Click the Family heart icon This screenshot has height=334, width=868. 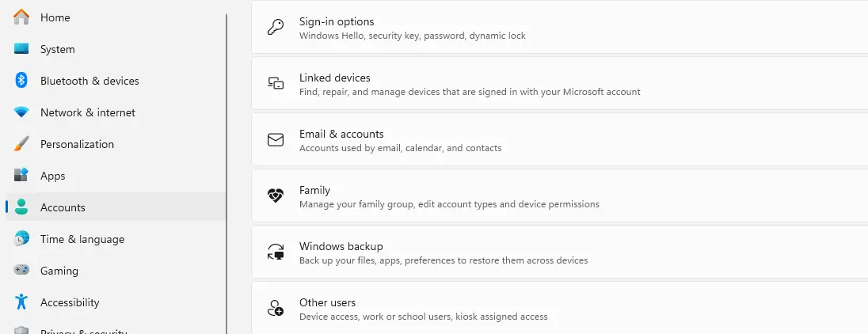point(276,196)
